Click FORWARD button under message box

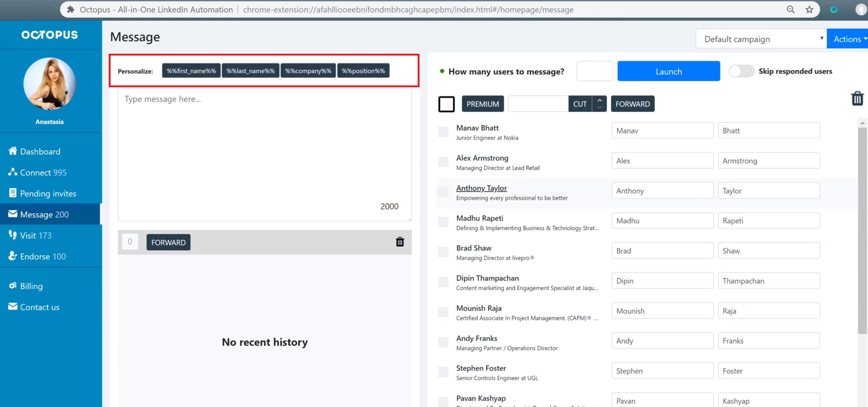click(x=168, y=242)
